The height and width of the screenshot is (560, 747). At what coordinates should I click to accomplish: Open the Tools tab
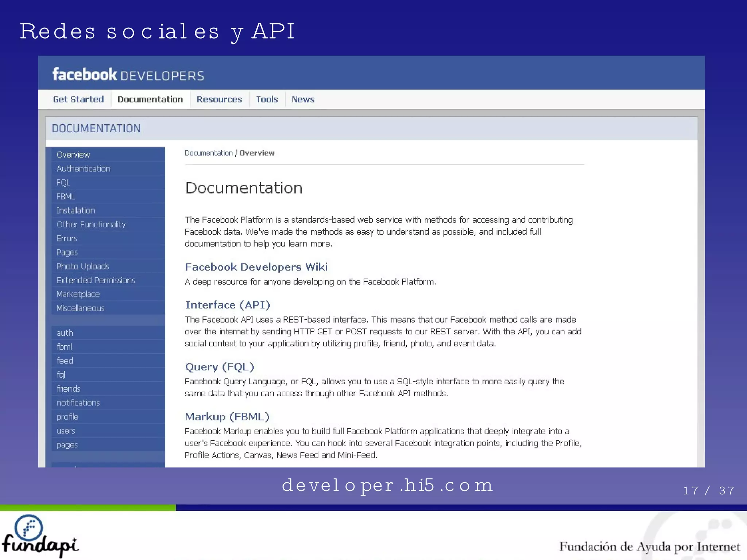[267, 99]
